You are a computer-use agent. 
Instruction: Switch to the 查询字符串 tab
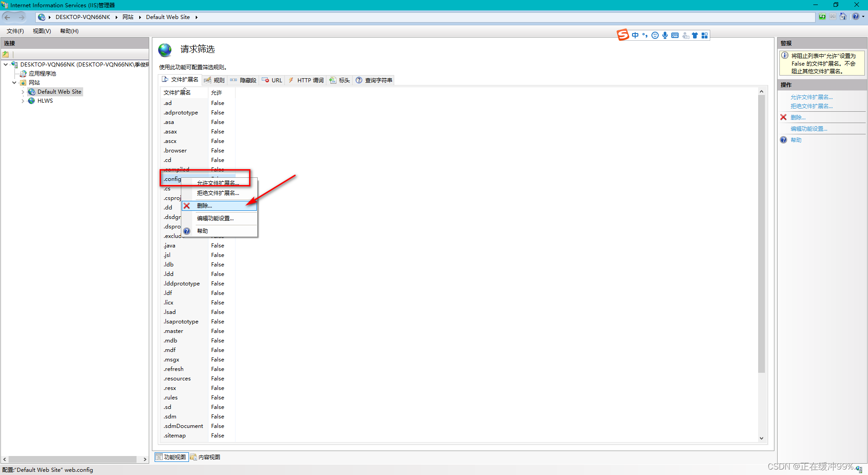374,80
